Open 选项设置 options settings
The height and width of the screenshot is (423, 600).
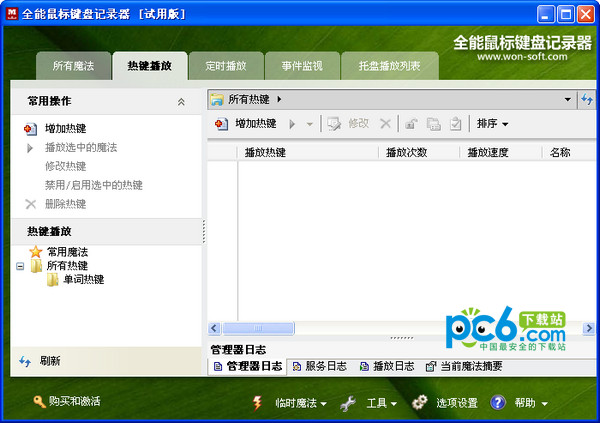[457, 403]
